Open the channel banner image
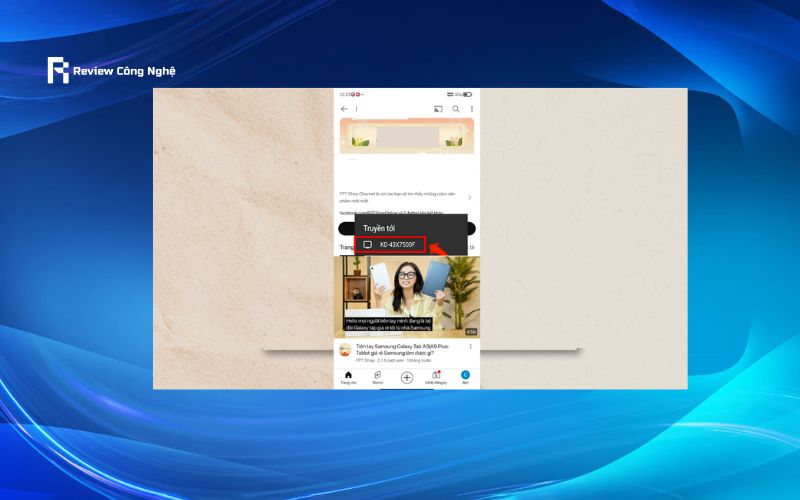This screenshot has height=500, width=800. click(x=407, y=136)
